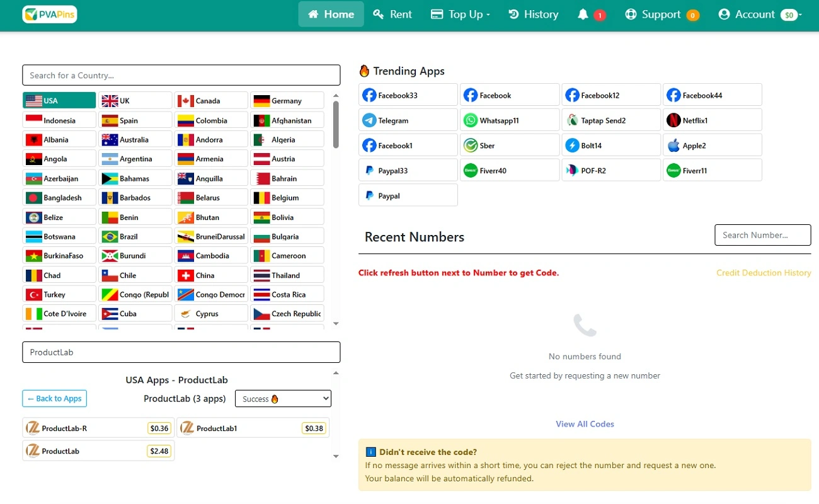Pick the Apple2 trending app

[713, 145]
